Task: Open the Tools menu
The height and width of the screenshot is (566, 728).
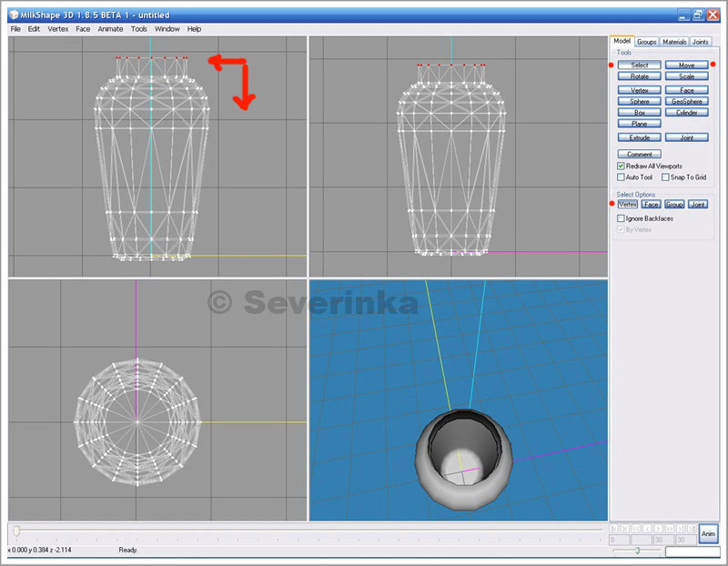Action: tap(139, 29)
